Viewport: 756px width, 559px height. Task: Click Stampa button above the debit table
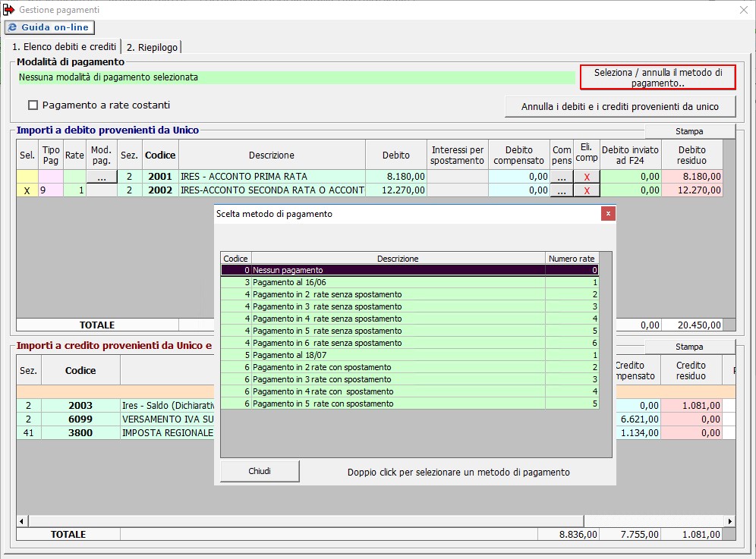[689, 131]
